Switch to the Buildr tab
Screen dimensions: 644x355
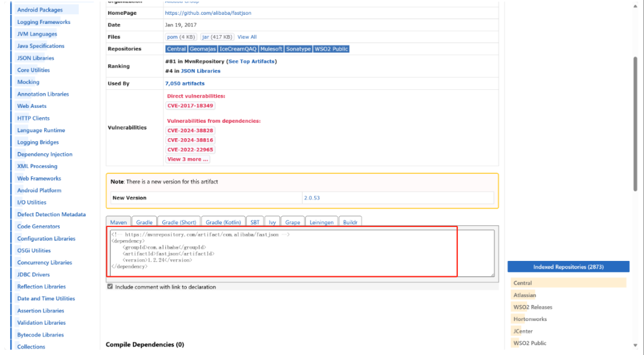tap(350, 222)
